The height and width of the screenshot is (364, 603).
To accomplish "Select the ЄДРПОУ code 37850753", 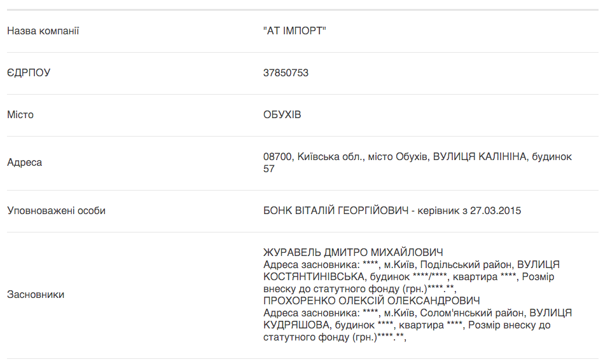I will 286,73.
